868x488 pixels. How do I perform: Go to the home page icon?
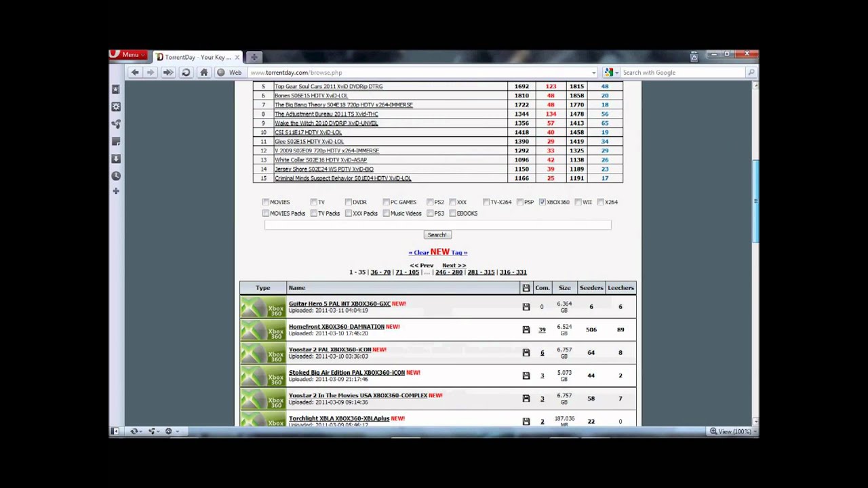(x=203, y=73)
